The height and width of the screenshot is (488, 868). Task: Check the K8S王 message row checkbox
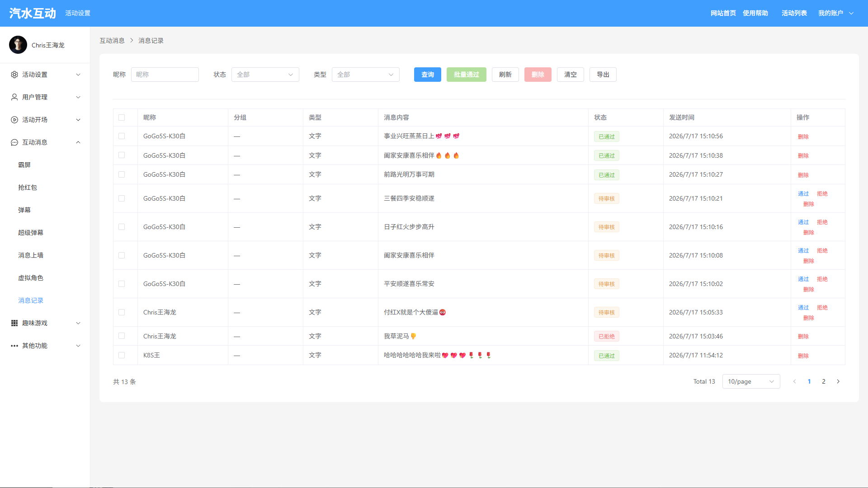(122, 355)
